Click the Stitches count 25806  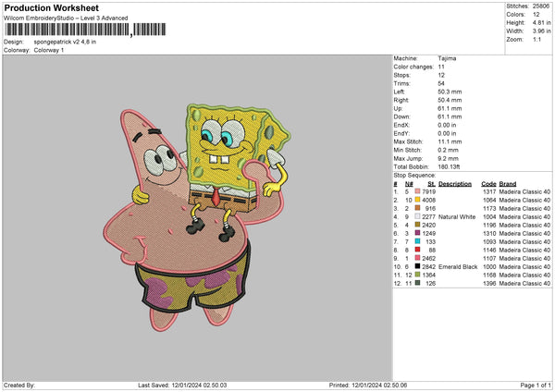(540, 7)
